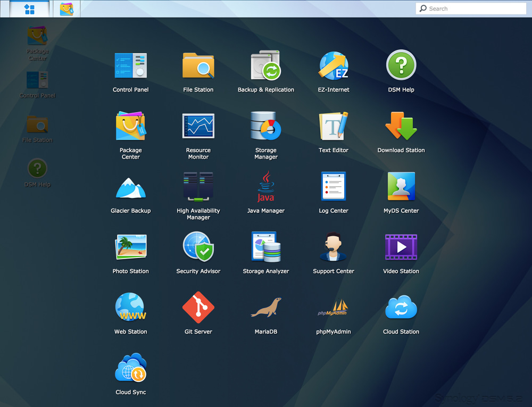Open Log Center
The width and height of the screenshot is (532, 407).
(334, 187)
